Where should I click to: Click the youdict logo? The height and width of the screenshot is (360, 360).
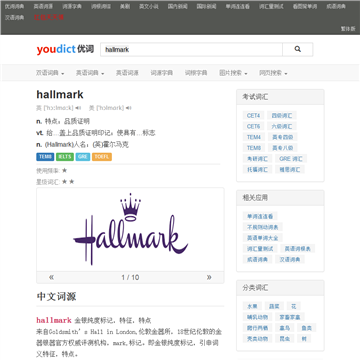(x=65, y=49)
